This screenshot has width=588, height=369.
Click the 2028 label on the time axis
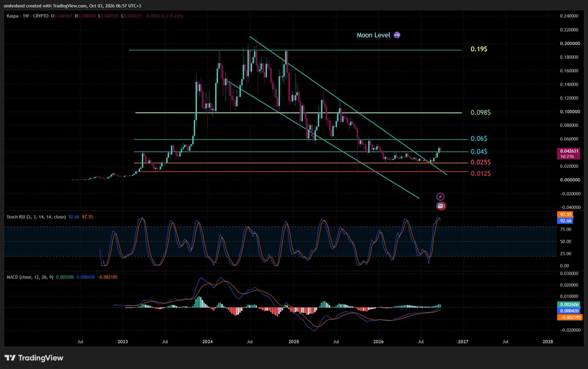tap(548, 341)
